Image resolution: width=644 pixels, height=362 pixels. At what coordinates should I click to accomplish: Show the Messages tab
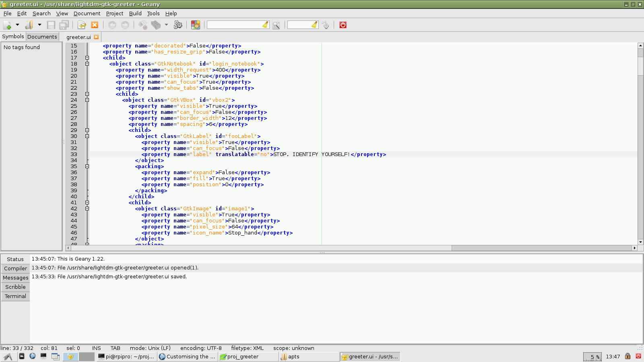(x=15, y=278)
